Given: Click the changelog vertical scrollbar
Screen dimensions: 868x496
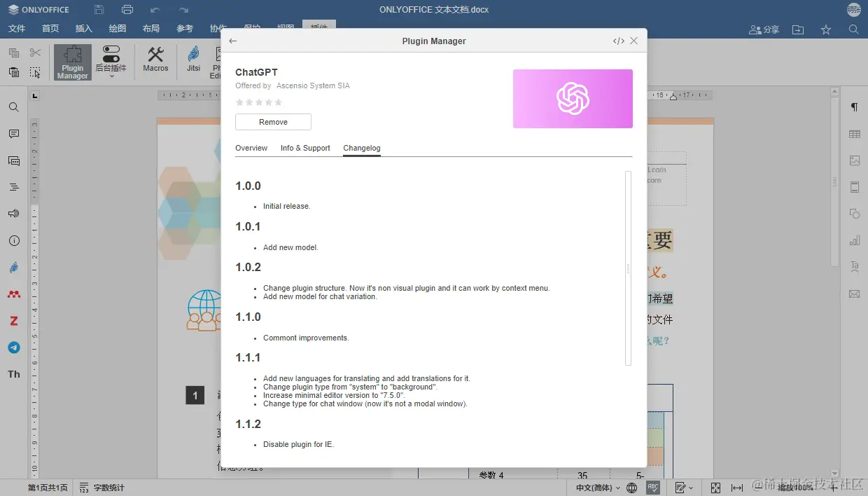Looking at the screenshot, I should (x=629, y=268).
